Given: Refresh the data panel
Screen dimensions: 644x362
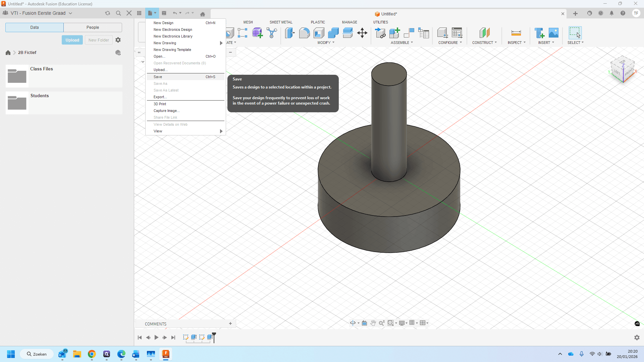Looking at the screenshot, I should (107, 13).
